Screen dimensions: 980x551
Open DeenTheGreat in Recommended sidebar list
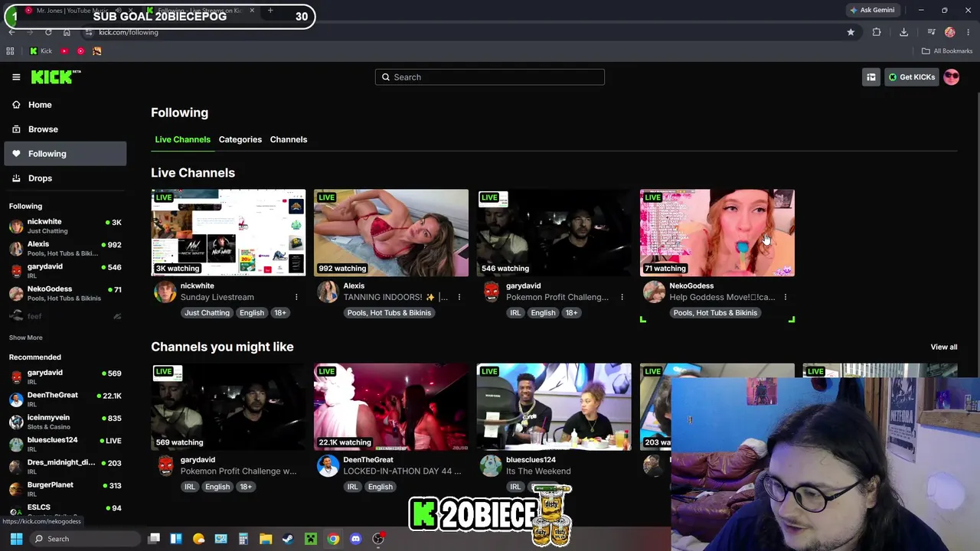(65, 399)
